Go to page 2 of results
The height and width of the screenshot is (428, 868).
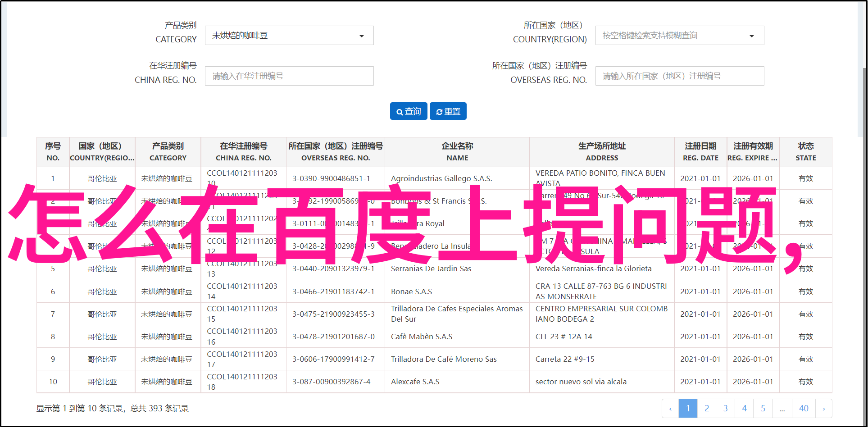coord(707,409)
